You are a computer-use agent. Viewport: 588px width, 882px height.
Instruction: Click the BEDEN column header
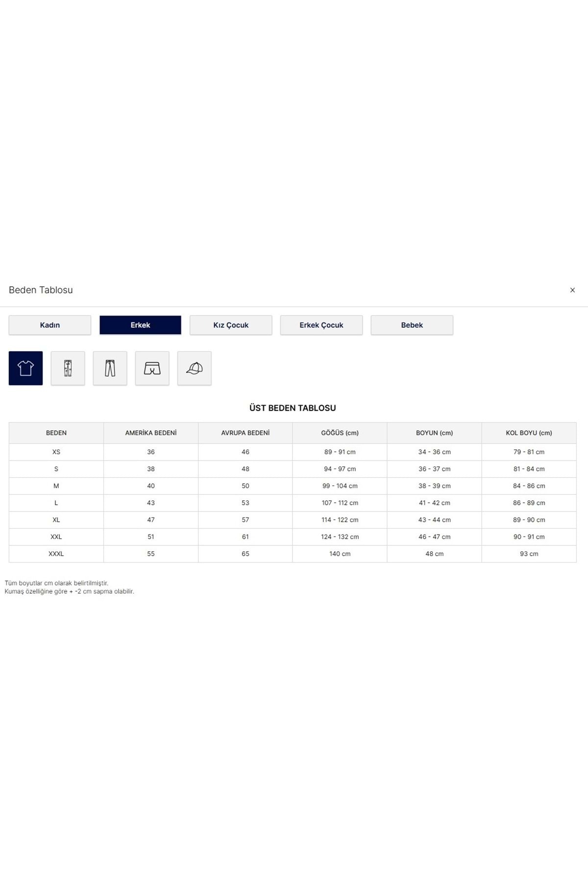(x=56, y=433)
